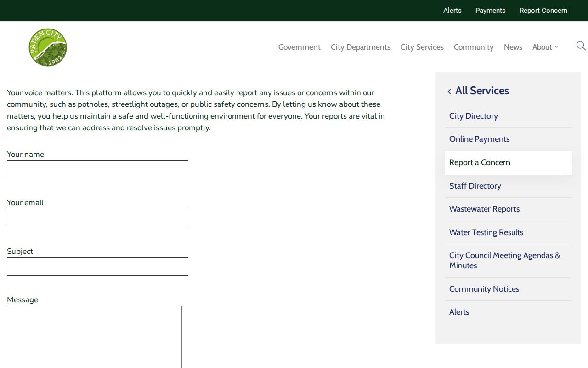The width and height of the screenshot is (588, 368).
Task: Open the Community menu
Action: point(474,47)
